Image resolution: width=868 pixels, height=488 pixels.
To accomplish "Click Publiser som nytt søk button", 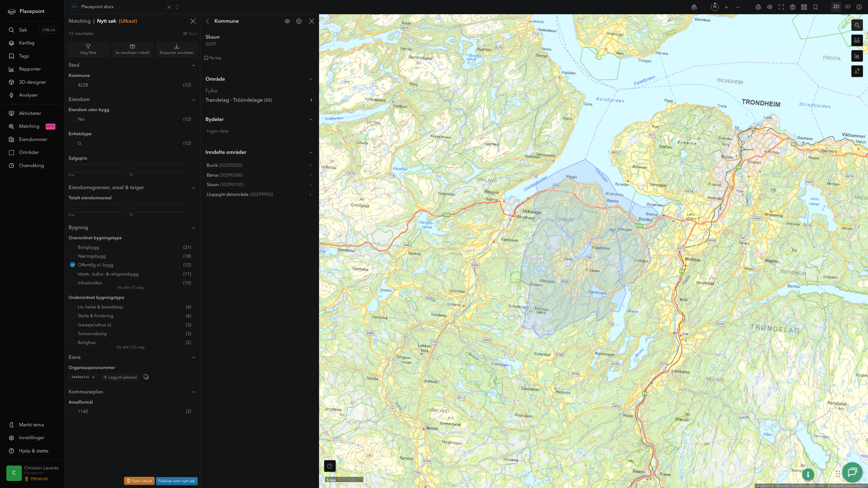I will click(x=177, y=481).
